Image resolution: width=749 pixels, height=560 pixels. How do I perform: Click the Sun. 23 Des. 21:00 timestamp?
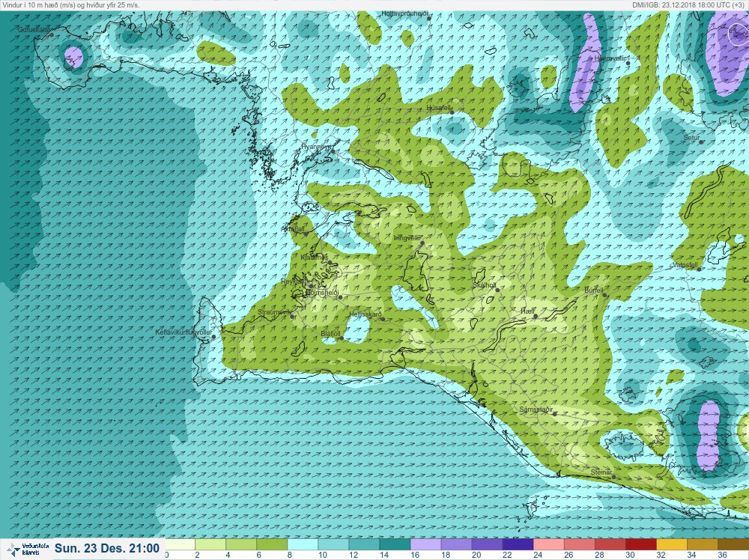click(106, 548)
